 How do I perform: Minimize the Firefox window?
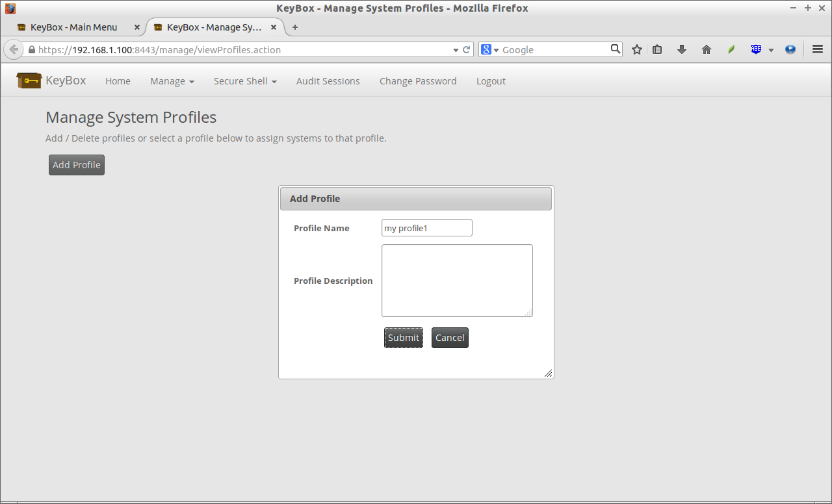click(794, 8)
